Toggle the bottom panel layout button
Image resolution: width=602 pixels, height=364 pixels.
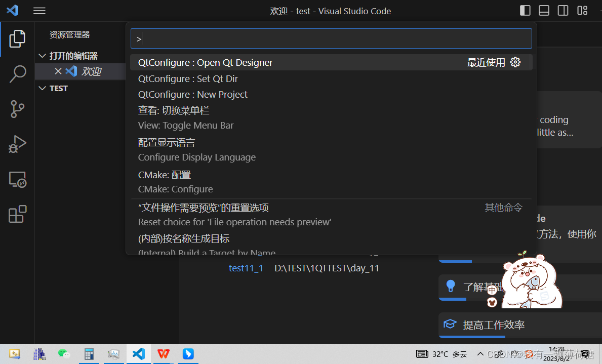point(544,10)
